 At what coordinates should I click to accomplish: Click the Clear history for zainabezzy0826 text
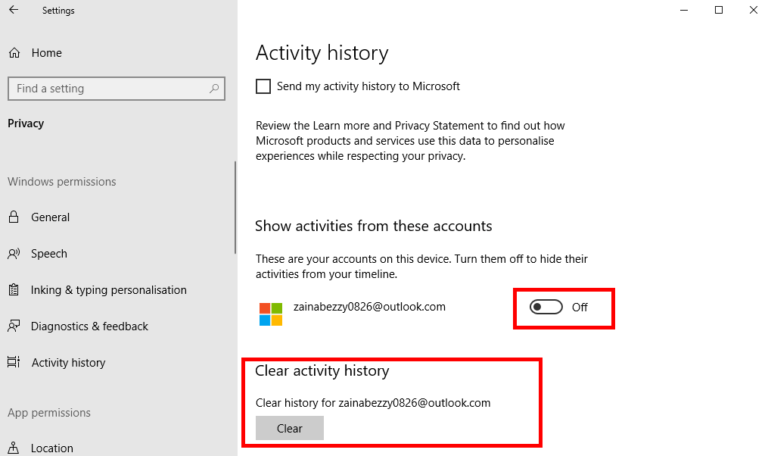(x=373, y=403)
